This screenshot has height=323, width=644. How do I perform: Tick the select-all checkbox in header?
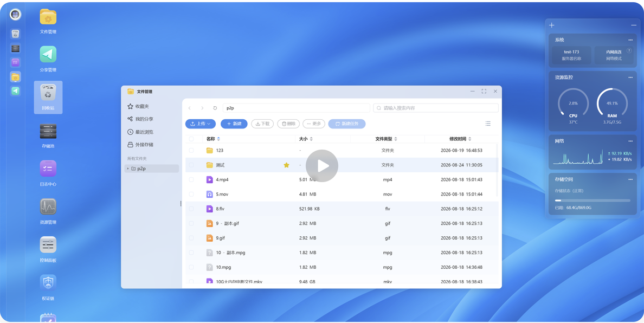pyautogui.click(x=191, y=139)
